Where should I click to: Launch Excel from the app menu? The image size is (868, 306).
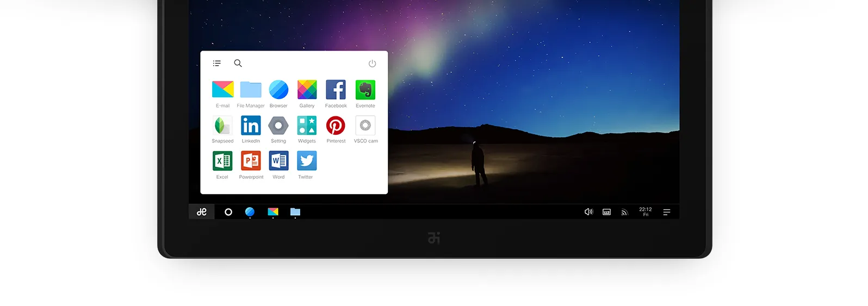(x=222, y=161)
